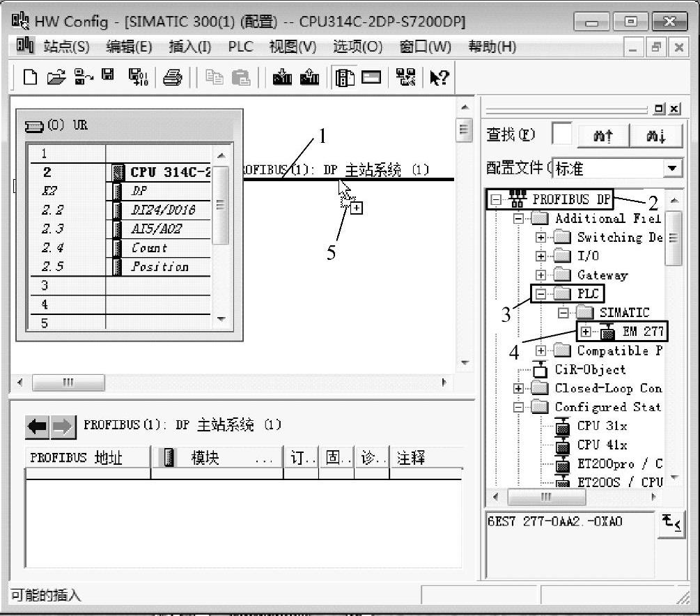Click the New document toolbar icon
The height and width of the screenshot is (616, 700).
click(30, 77)
